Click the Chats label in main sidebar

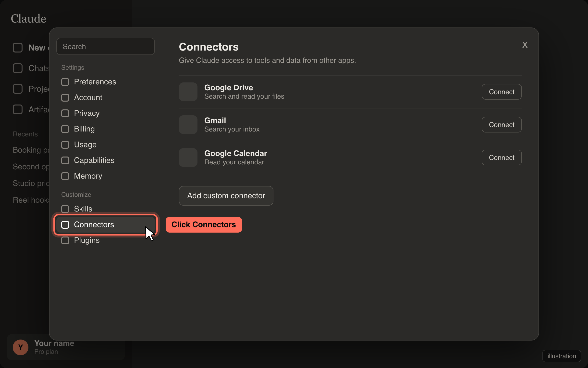(39, 68)
